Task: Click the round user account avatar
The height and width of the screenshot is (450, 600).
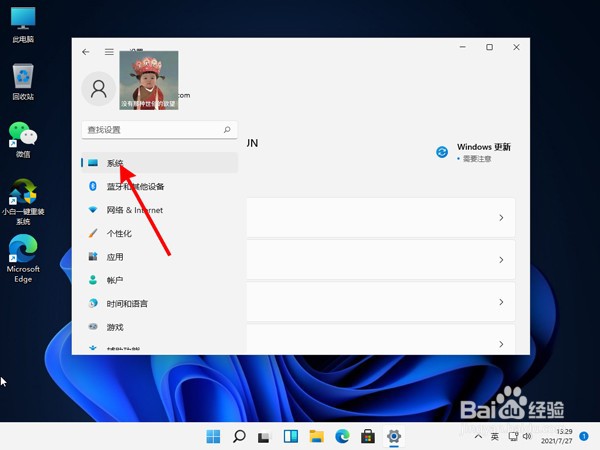Action: click(99, 89)
